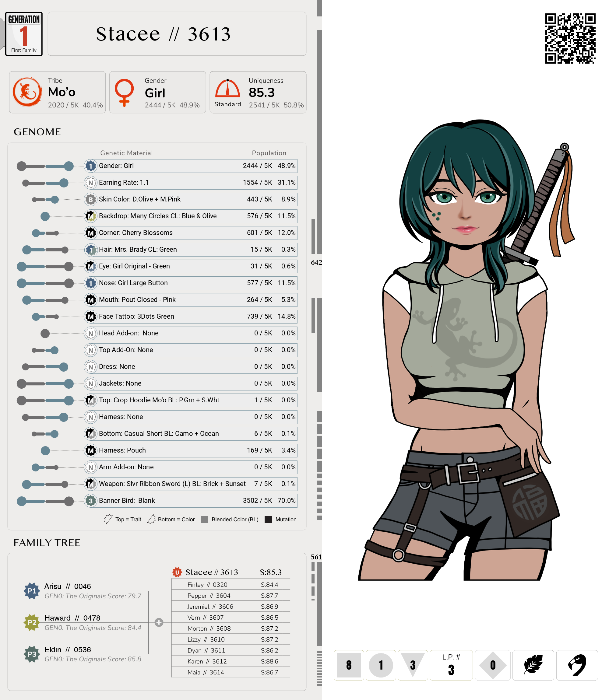Click the Blended Color (BL) legend swatch

204,520
